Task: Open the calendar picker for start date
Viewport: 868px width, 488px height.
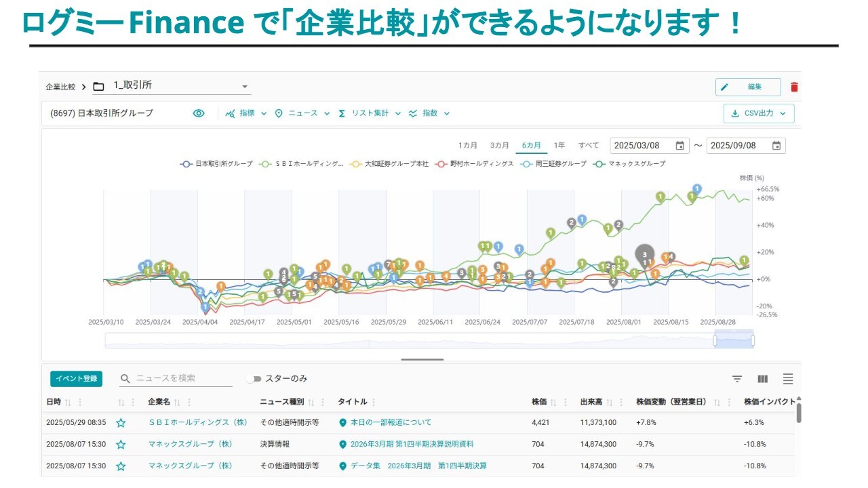Action: (679, 146)
